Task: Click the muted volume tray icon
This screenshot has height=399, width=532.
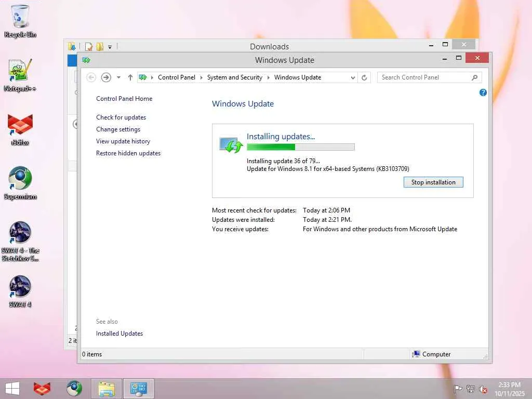Action: pyautogui.click(x=483, y=389)
